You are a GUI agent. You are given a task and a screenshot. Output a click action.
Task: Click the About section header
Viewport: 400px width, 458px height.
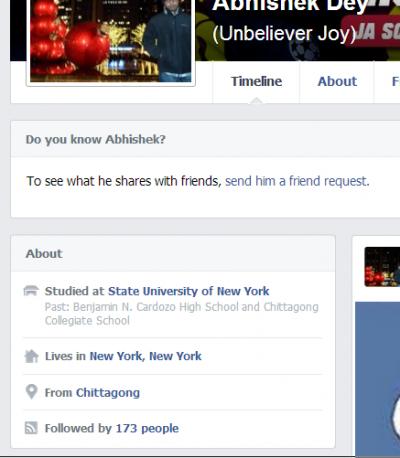(x=44, y=254)
